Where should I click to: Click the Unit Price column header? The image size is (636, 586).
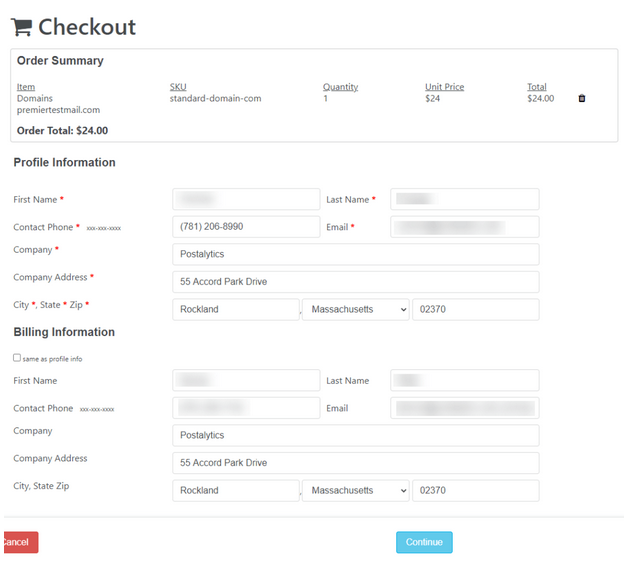[x=445, y=87]
